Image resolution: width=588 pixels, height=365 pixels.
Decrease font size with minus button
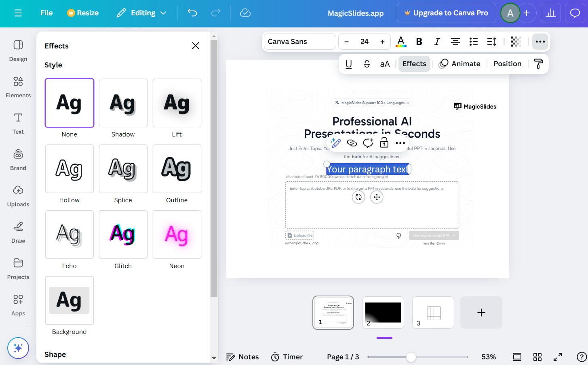pos(346,42)
